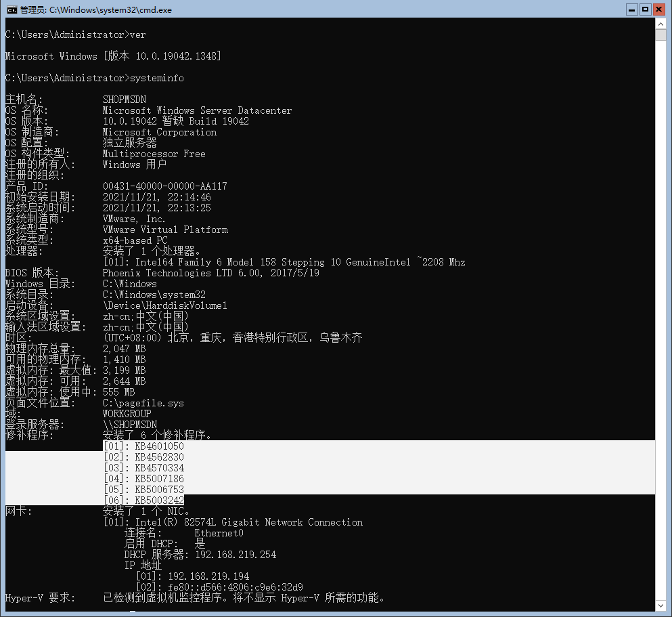This screenshot has width=672, height=617.
Task: Click the scrollbar up arrow
Action: click(x=660, y=24)
